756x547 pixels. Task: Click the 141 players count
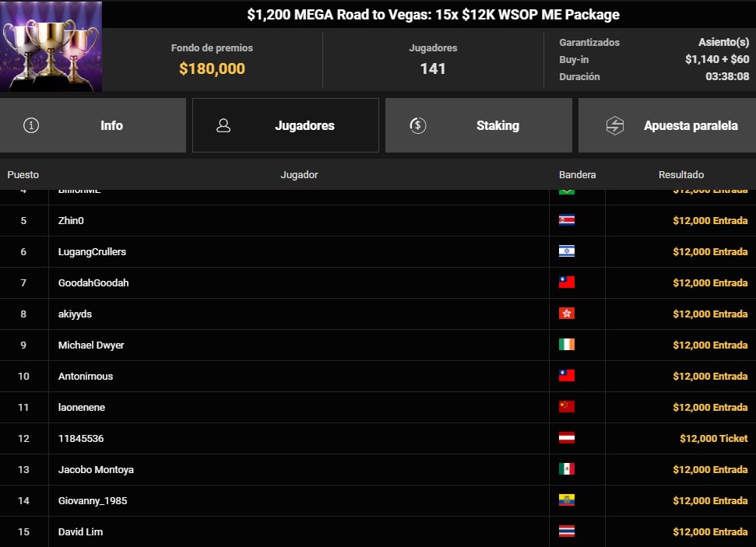point(433,68)
